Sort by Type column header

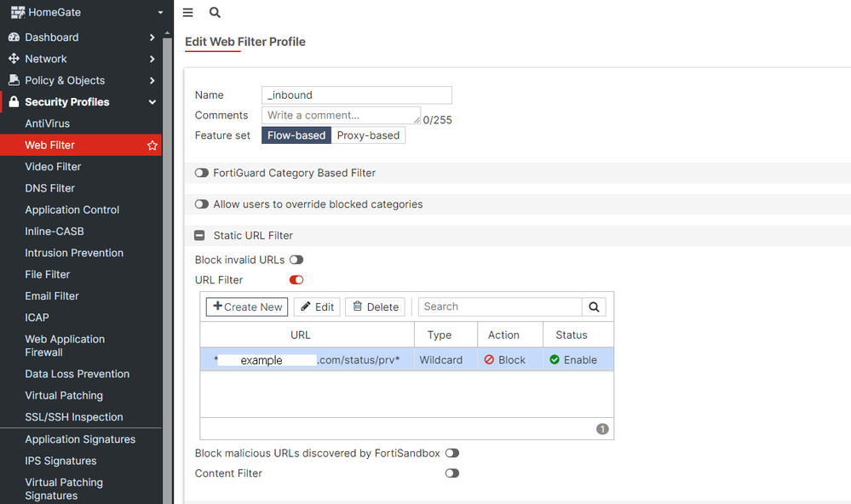446,335
